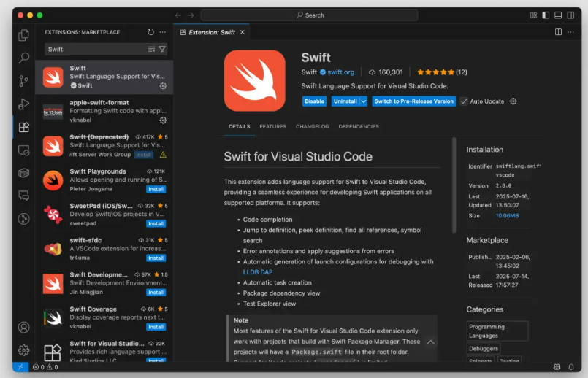Image resolution: width=588 pixels, height=378 pixels.
Task: Collapse the note with the chevron-up button
Action: click(x=430, y=342)
